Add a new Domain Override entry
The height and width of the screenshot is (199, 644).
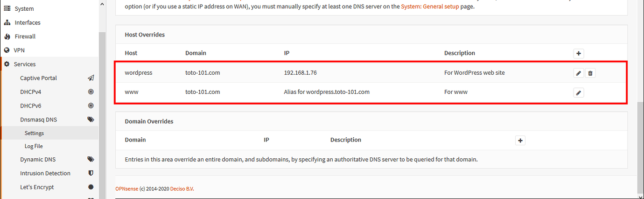tap(520, 140)
